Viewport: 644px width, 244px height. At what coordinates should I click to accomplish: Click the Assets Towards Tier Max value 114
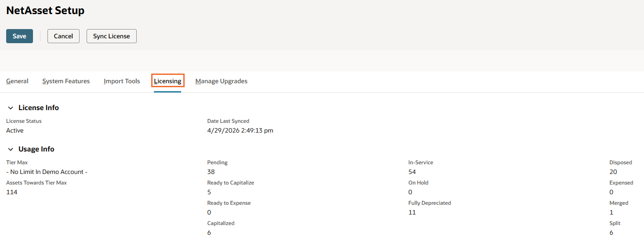12,192
